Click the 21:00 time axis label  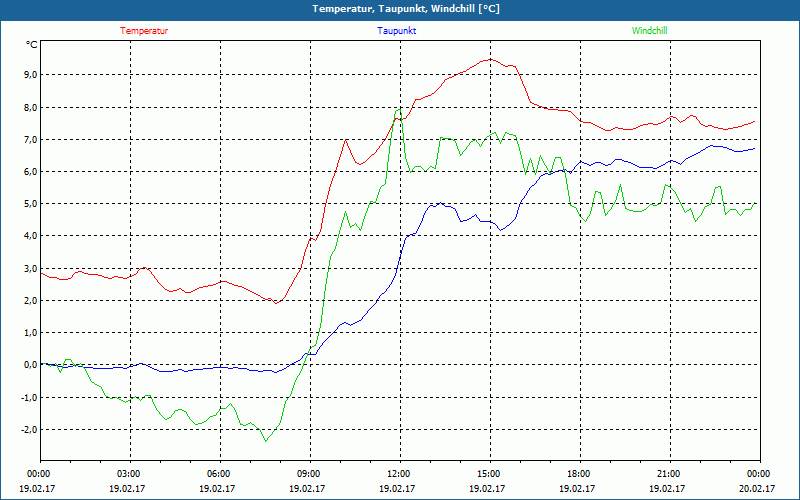pos(670,474)
